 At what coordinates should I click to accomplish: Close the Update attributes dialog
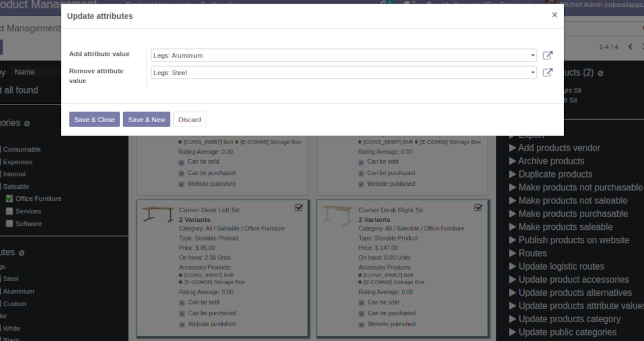coord(555,15)
